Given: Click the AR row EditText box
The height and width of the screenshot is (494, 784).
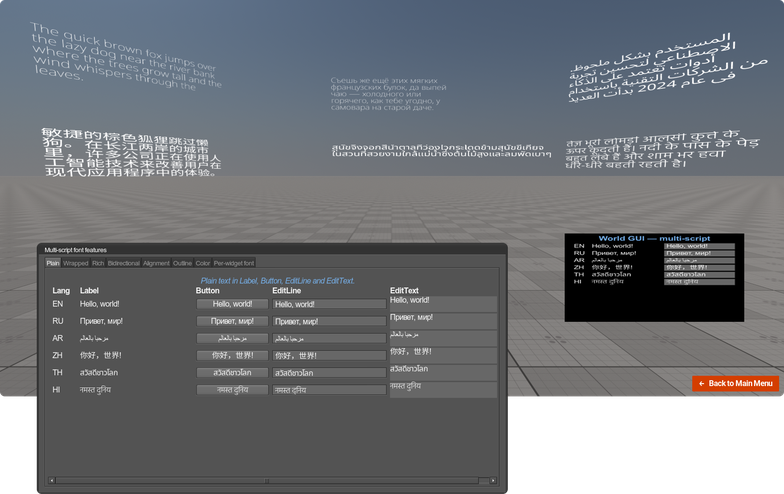Looking at the screenshot, I should tap(443, 338).
